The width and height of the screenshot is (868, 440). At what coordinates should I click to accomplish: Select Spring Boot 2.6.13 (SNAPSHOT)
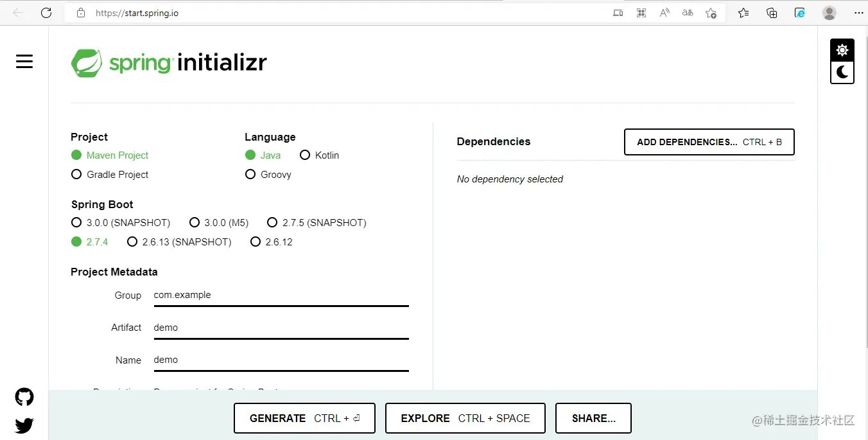coord(179,242)
